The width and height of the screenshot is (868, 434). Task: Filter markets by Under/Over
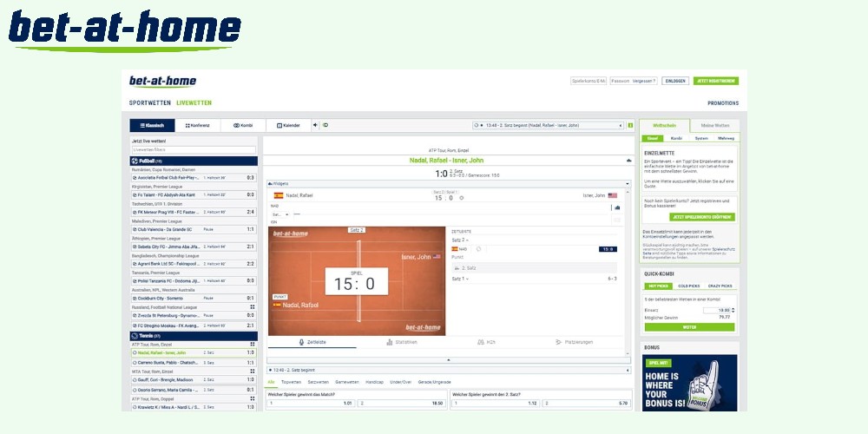coord(401,382)
